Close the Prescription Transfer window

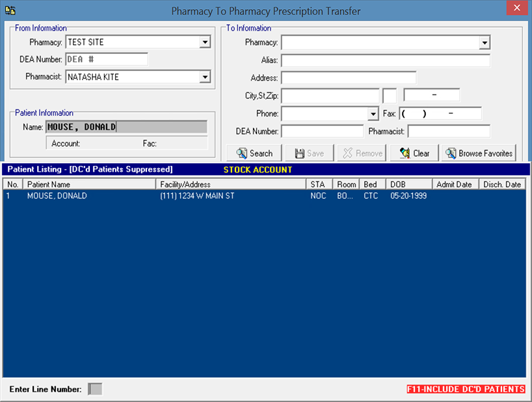516,8
